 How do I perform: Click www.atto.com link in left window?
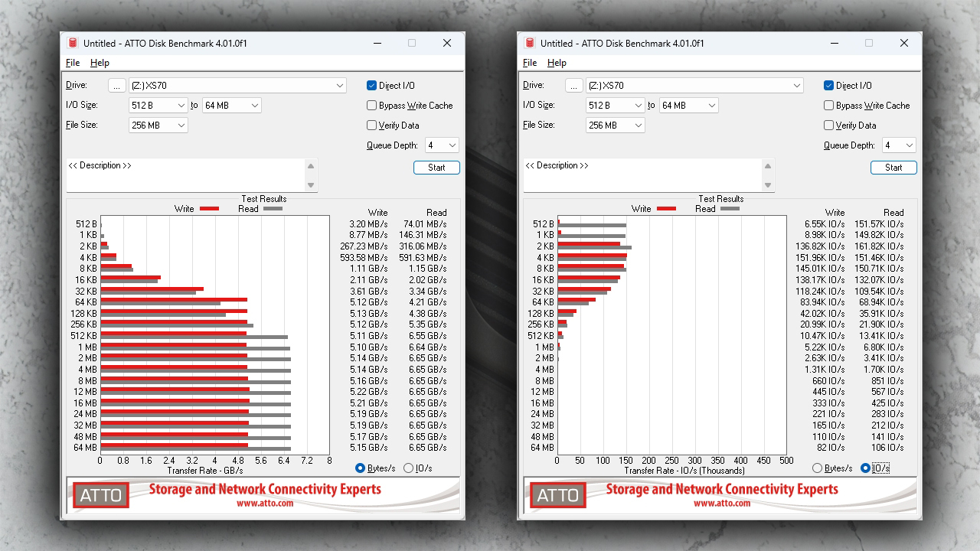tap(265, 504)
